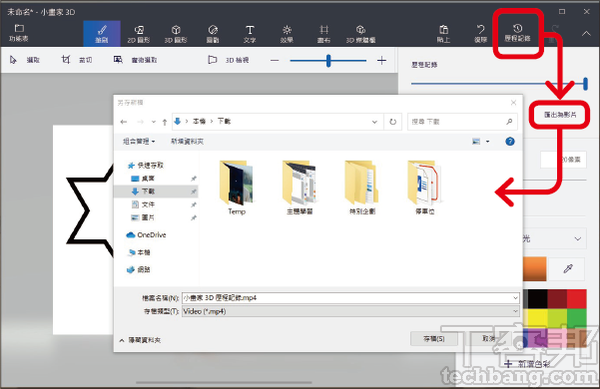This screenshot has width=600, height=389.
Task: Click the 存檔(S) save button
Action: point(434,339)
